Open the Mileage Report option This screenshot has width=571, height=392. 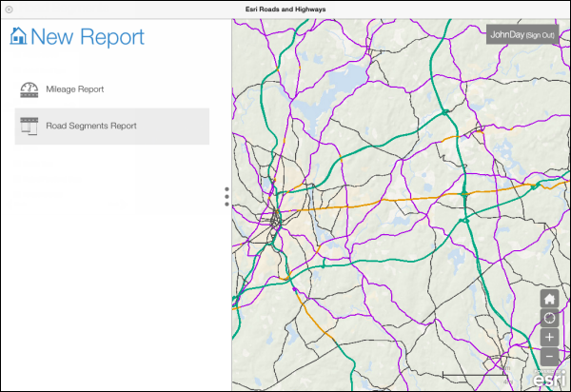pyautogui.click(x=74, y=89)
